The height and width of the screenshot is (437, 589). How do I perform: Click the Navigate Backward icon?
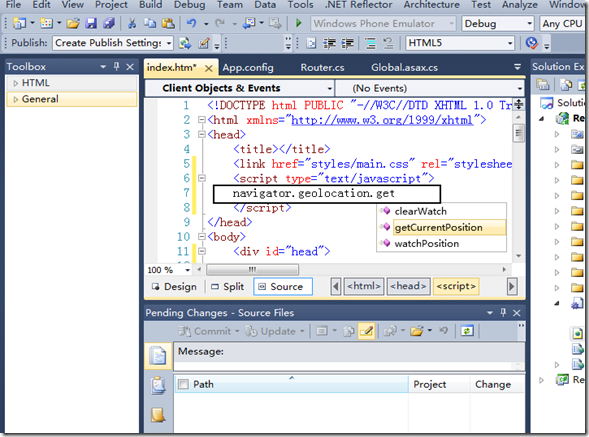(249, 24)
